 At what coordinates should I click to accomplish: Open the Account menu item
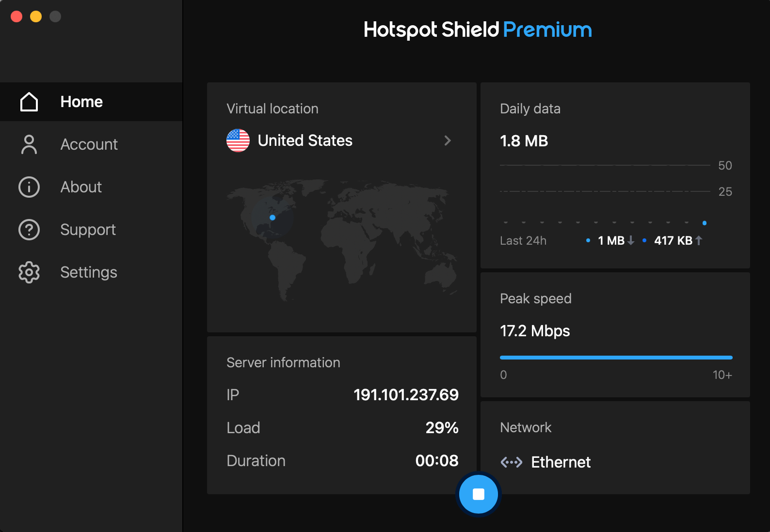click(91, 144)
